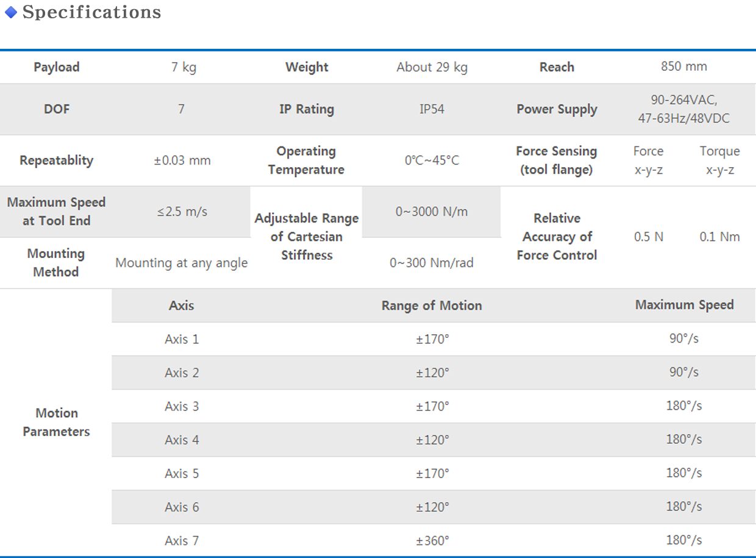Select the 0.1 Nm accuracy value
The width and height of the screenshot is (756, 558).
coord(720,237)
